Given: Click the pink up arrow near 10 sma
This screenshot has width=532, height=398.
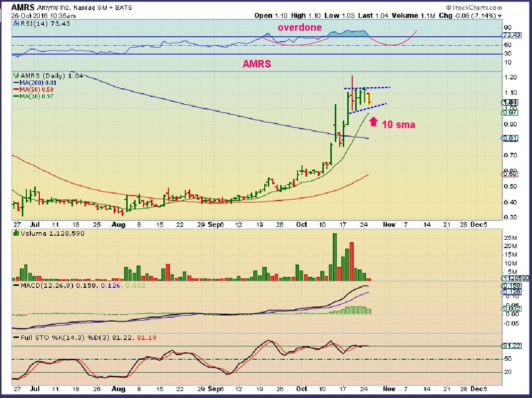Looking at the screenshot, I should [375, 121].
